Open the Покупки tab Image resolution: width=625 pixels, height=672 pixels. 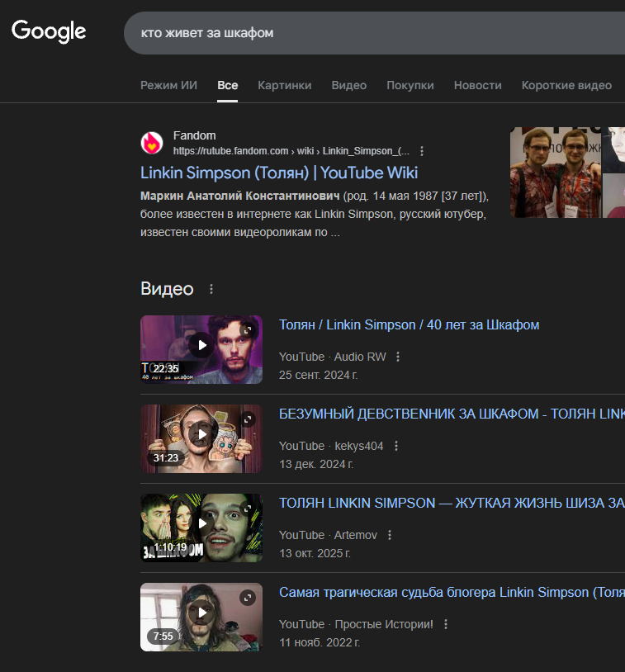[410, 85]
